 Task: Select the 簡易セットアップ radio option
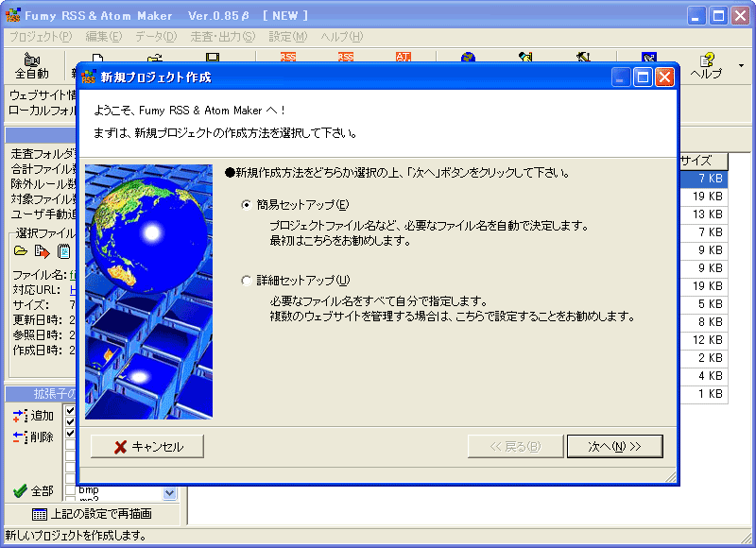[x=247, y=205]
